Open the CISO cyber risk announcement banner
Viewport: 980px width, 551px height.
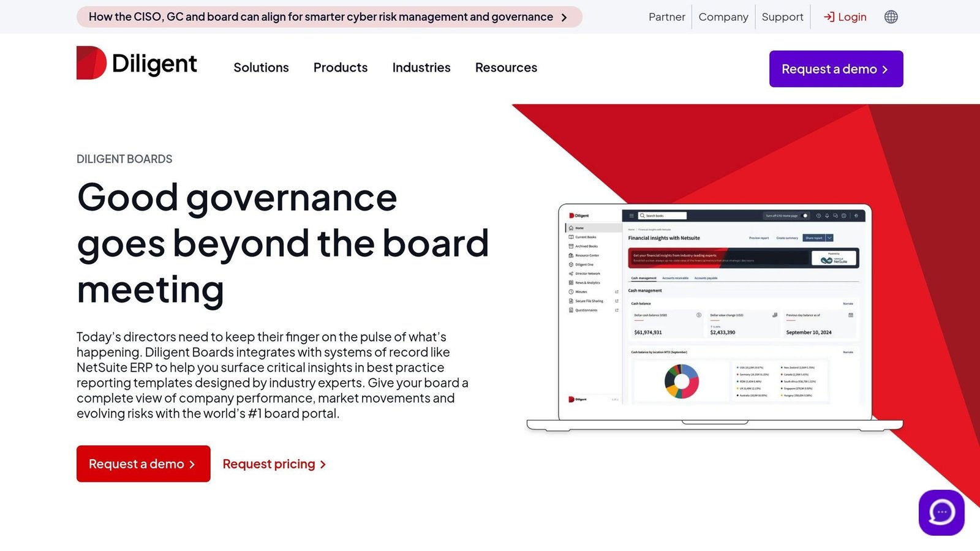click(x=329, y=17)
